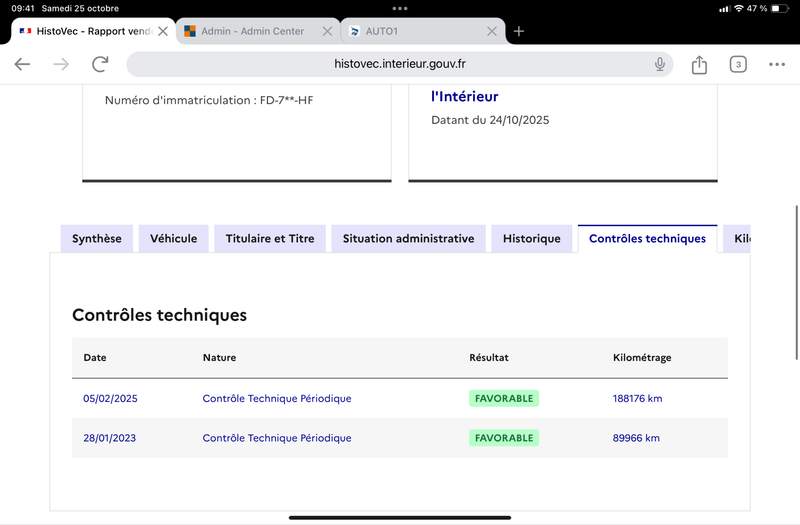Viewport: 800px width, 525px height.
Task: Tap the microphone icon in address bar
Action: click(x=660, y=64)
